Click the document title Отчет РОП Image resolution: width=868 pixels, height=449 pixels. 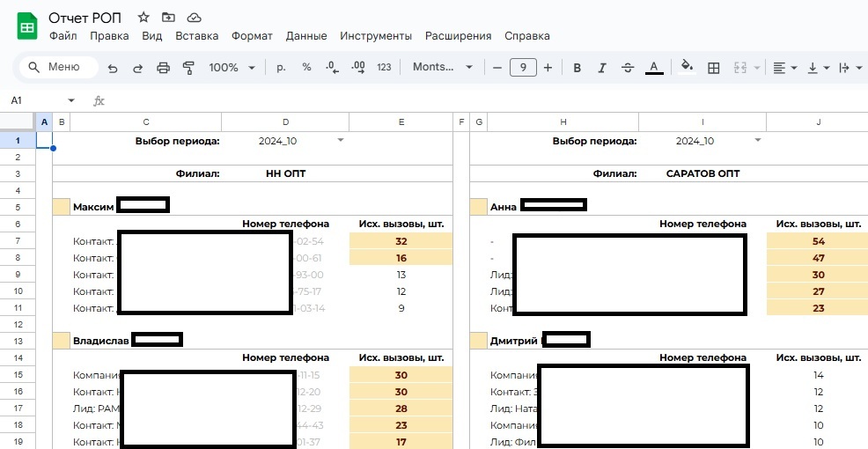(85, 18)
